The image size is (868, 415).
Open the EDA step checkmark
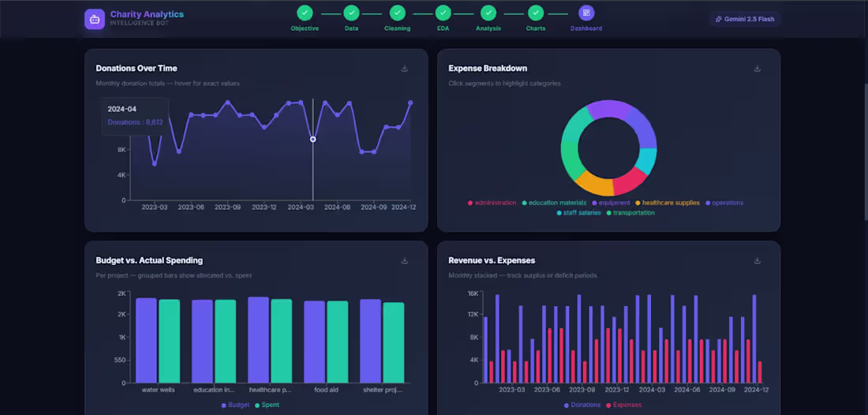(x=443, y=13)
